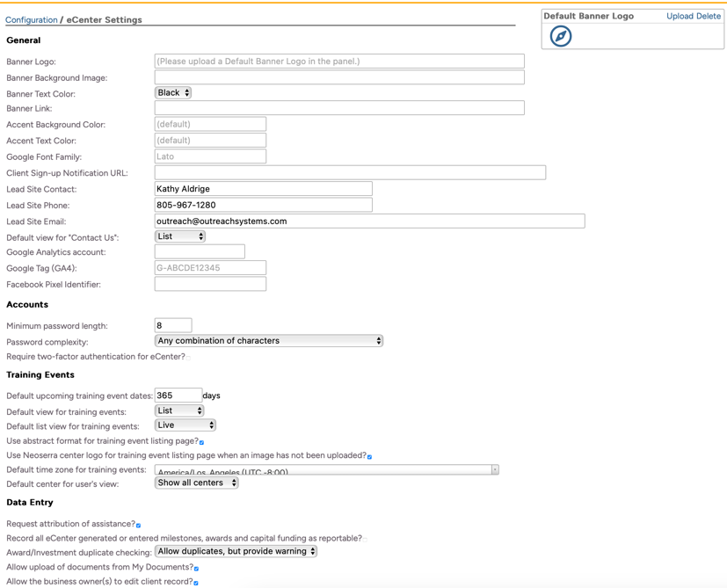Open Award/Investment duplicate checking dropdown

(236, 552)
